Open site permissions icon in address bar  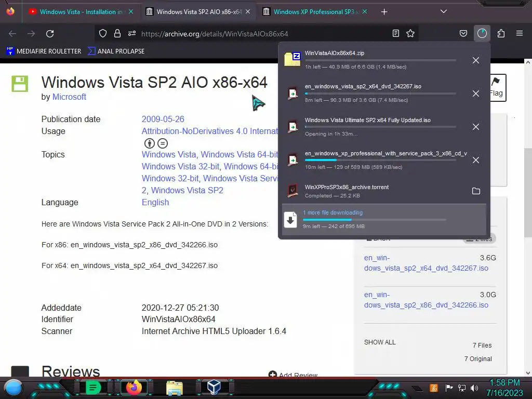[x=132, y=33]
